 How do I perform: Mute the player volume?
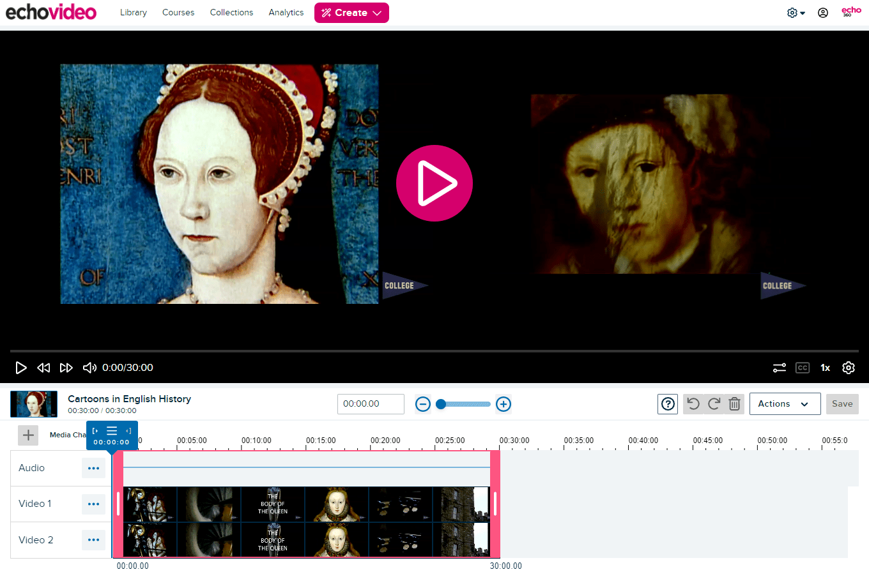click(89, 368)
